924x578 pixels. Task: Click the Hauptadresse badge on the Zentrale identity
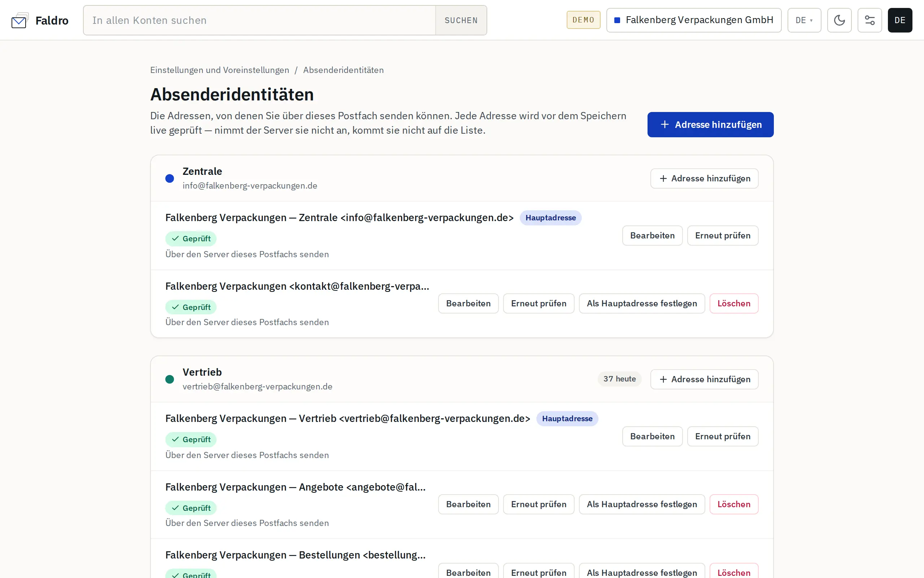pyautogui.click(x=550, y=218)
